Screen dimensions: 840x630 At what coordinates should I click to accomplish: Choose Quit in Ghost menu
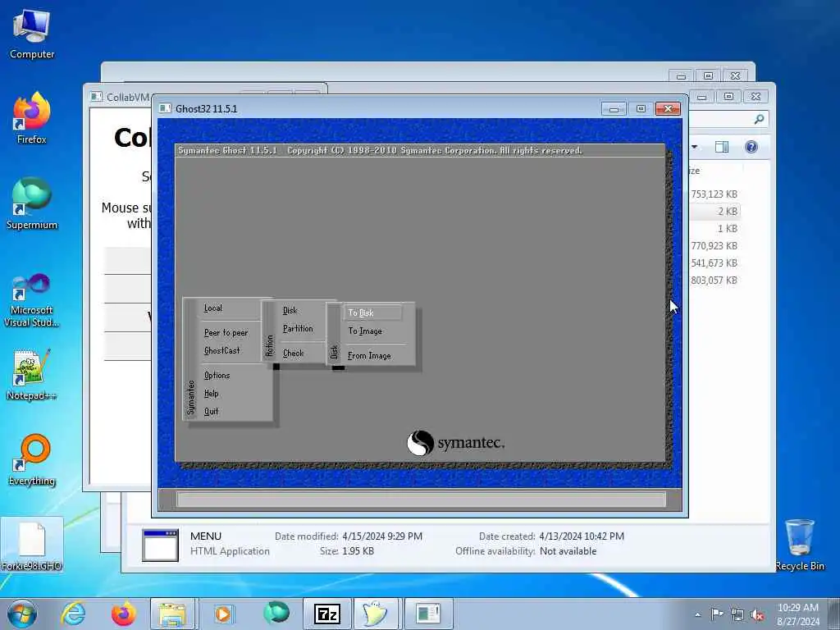[x=211, y=412]
